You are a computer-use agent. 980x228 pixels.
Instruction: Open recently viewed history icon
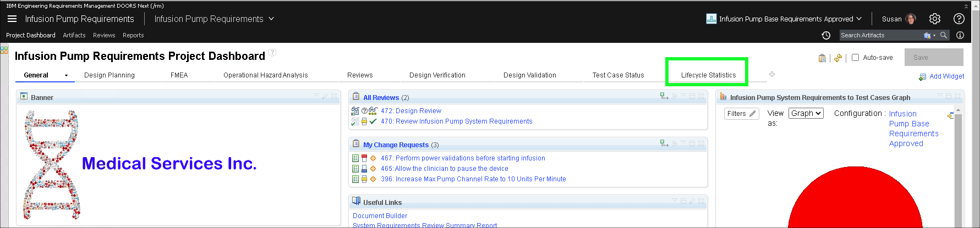826,35
